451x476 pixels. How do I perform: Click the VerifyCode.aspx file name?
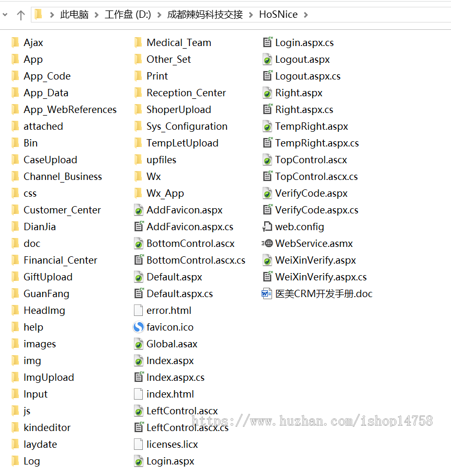(x=311, y=193)
